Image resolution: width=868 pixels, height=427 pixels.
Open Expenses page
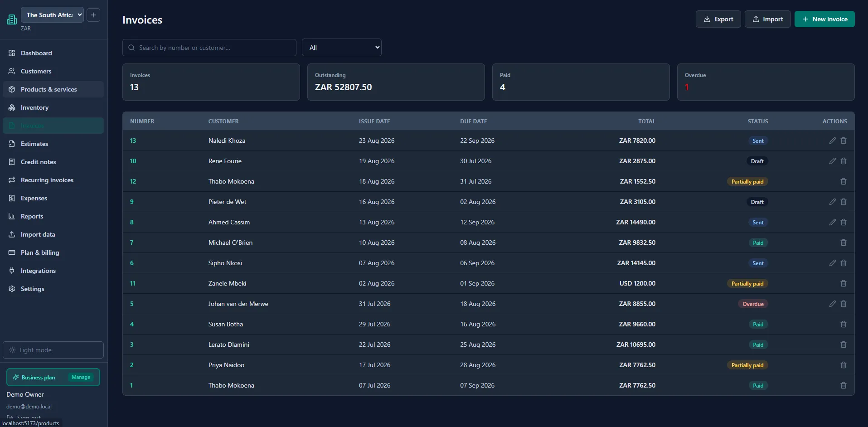pyautogui.click(x=53, y=198)
